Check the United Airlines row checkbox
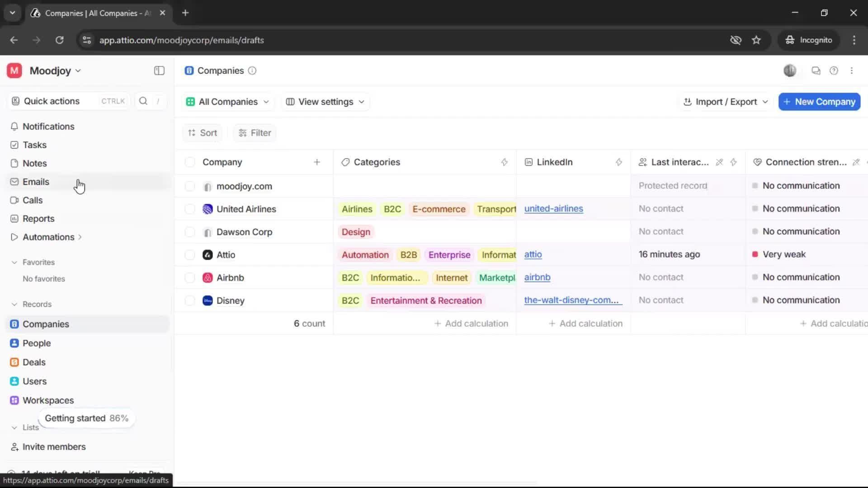Screen dimensions: 868x488 [x=190, y=209]
